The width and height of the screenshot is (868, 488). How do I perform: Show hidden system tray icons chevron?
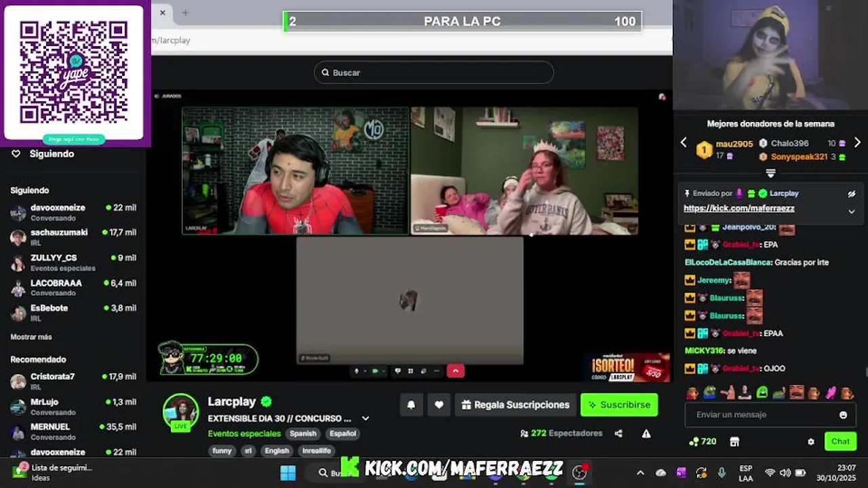640,472
